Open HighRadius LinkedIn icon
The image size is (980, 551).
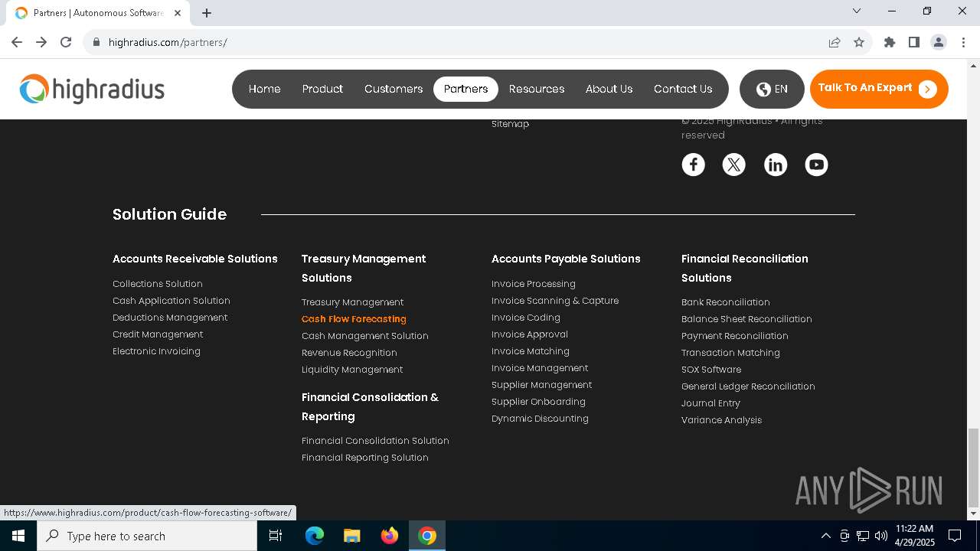776,165
